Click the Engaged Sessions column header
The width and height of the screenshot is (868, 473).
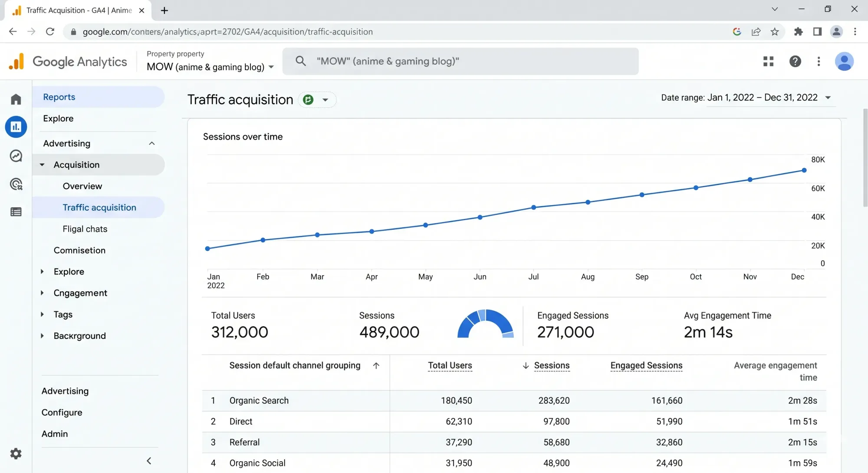[646, 366]
